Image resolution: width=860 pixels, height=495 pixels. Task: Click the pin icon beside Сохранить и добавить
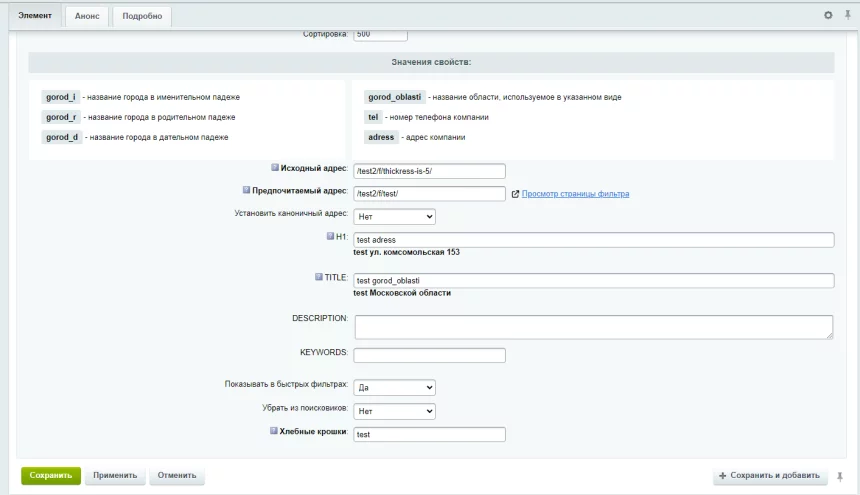(840, 476)
